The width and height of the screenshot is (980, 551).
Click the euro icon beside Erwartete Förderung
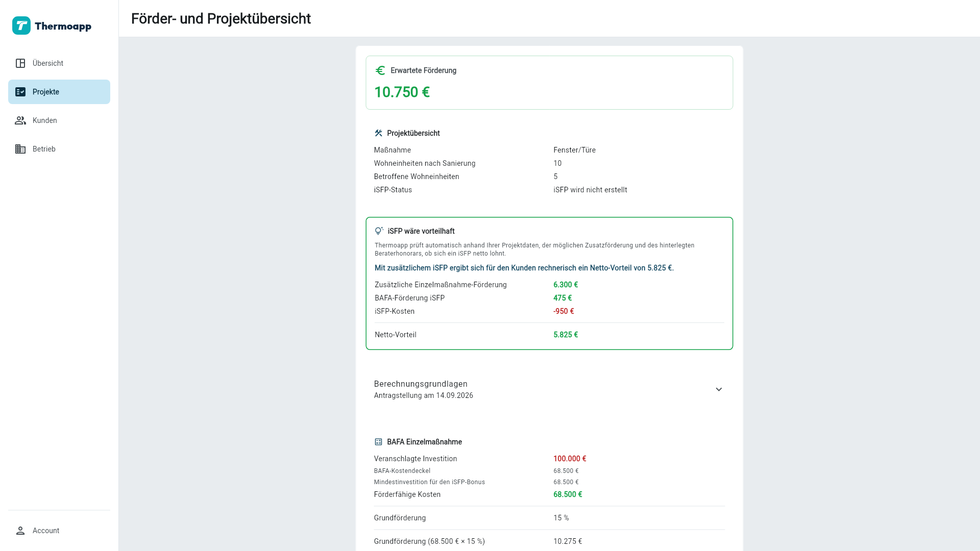[380, 70]
